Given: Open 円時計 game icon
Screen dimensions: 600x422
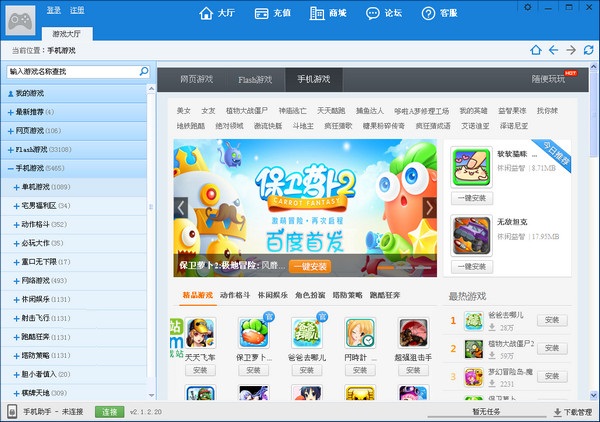Looking at the screenshot, I should coord(360,333).
